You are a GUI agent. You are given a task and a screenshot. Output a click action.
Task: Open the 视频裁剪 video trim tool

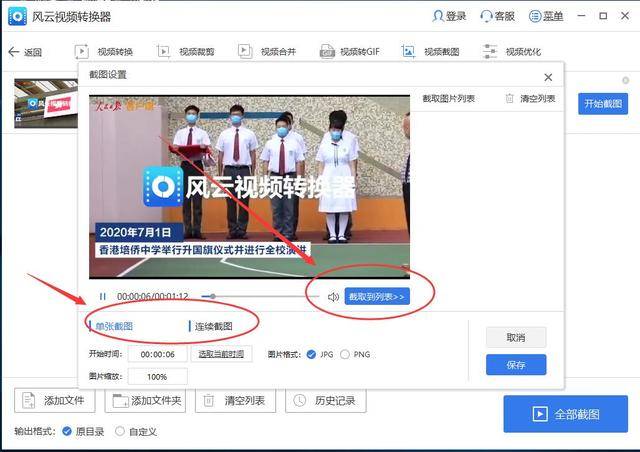pos(186,51)
